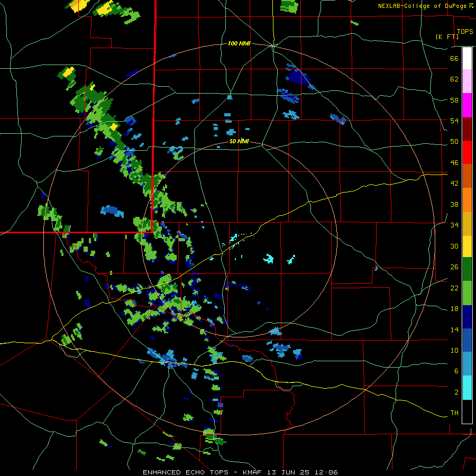Select the burnt orange legend swatch
The width and height of the screenshot is (476, 476).
point(467,176)
